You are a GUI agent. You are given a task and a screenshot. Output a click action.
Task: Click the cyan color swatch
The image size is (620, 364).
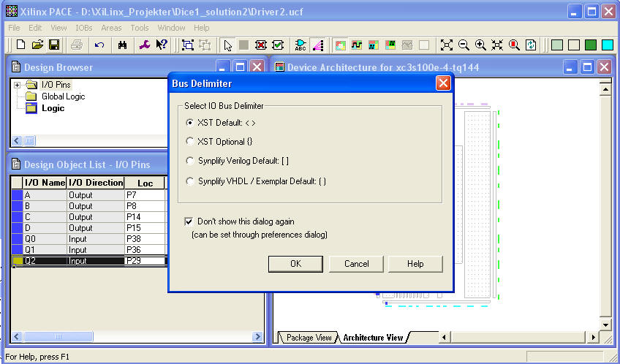[x=608, y=45]
